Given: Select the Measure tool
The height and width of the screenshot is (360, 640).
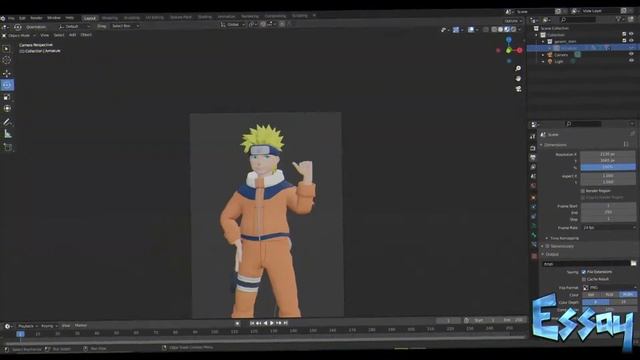Looking at the screenshot, I should pyautogui.click(x=8, y=134).
